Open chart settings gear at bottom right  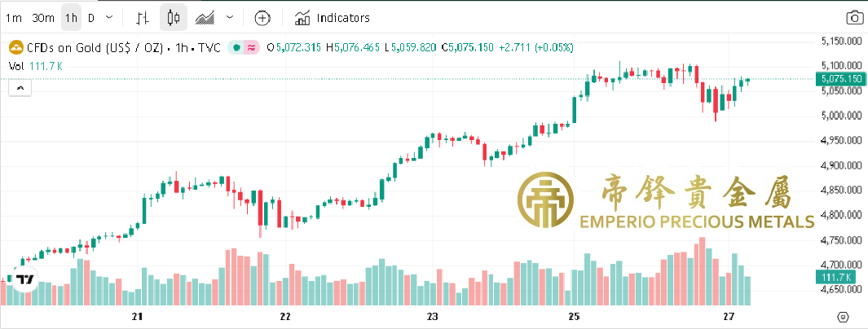(x=844, y=317)
